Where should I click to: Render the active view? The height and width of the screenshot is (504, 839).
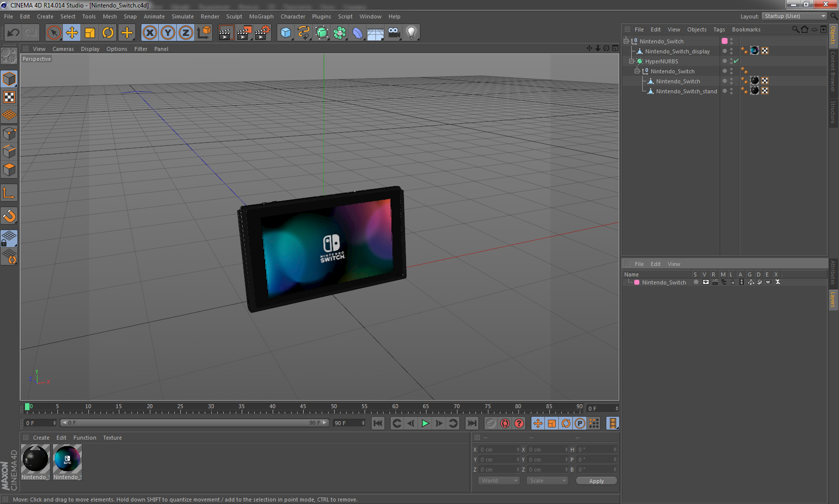pos(226,33)
